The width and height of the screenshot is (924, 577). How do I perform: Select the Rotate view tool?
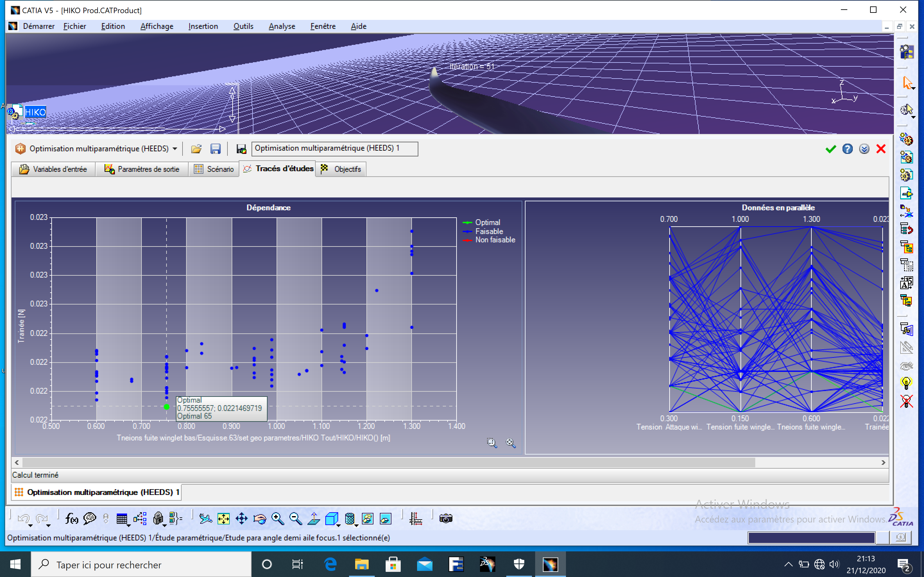260,519
